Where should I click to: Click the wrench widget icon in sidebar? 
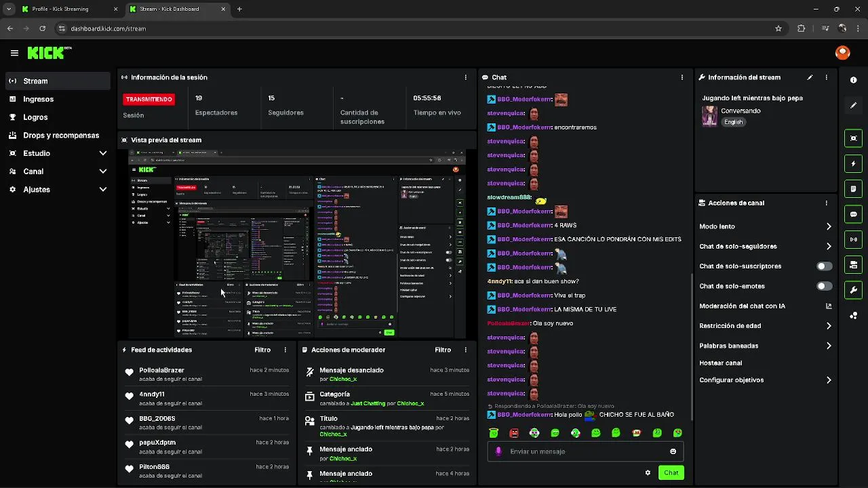click(x=853, y=290)
